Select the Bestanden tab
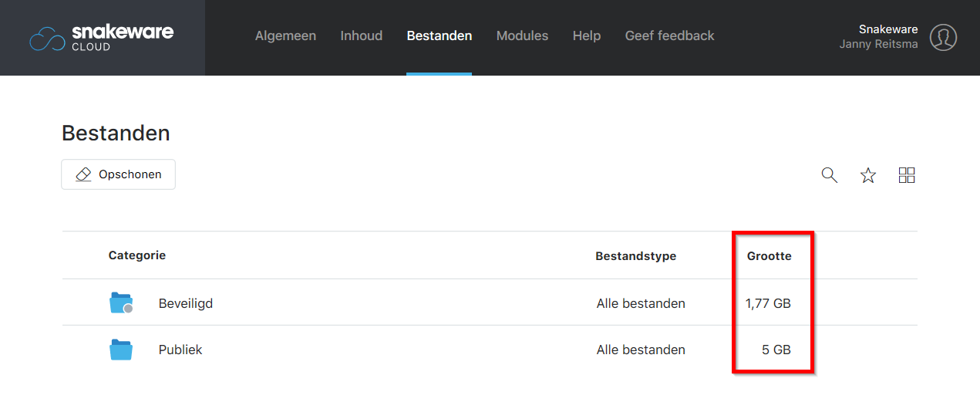Screen dimensions: 980x419 pos(439,35)
